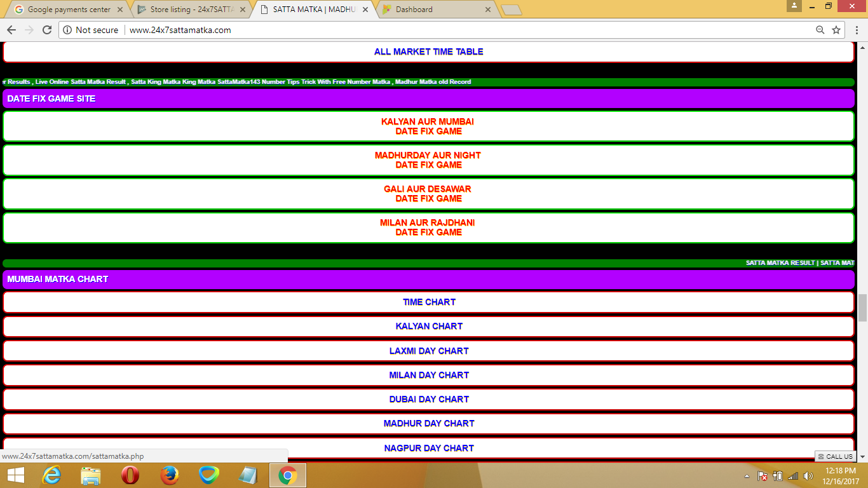Launch Firefox from the taskbar
The height and width of the screenshot is (488, 868).
(170, 475)
